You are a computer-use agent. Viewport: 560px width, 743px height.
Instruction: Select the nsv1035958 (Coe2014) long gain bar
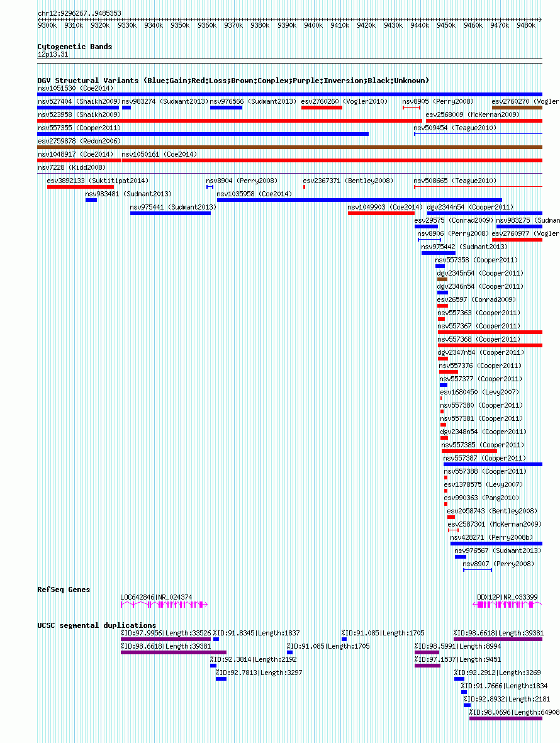pos(359,201)
